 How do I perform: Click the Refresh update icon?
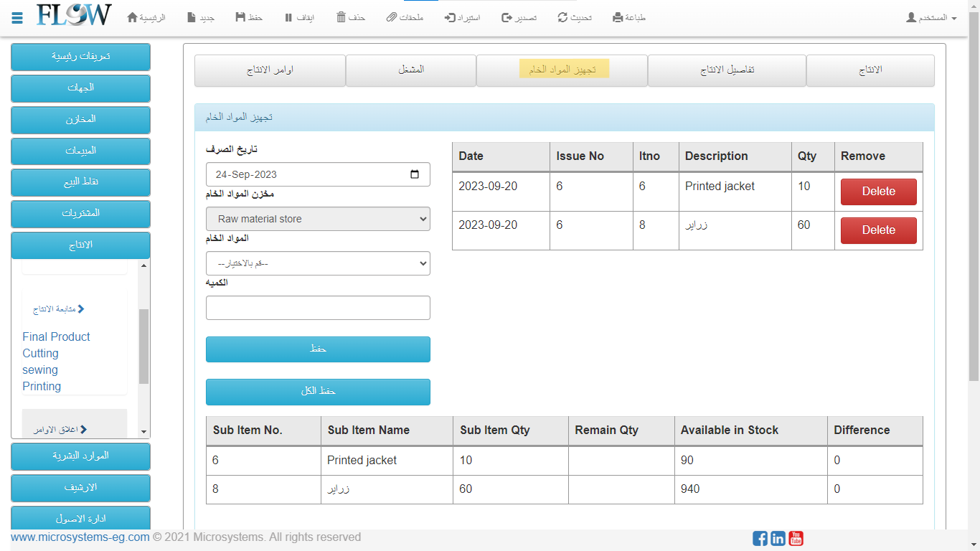point(563,17)
